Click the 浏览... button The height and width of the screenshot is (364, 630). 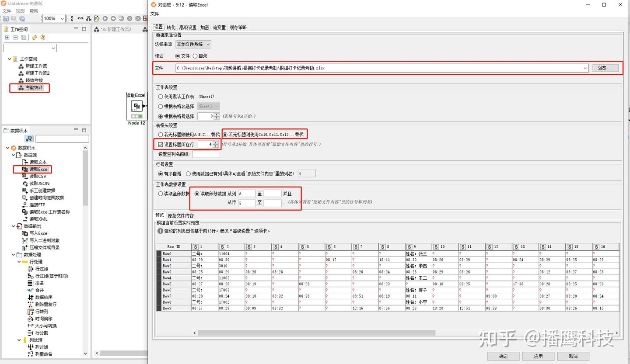605,68
